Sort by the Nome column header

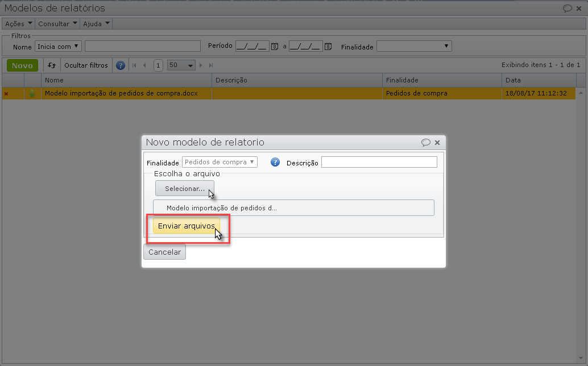126,80
